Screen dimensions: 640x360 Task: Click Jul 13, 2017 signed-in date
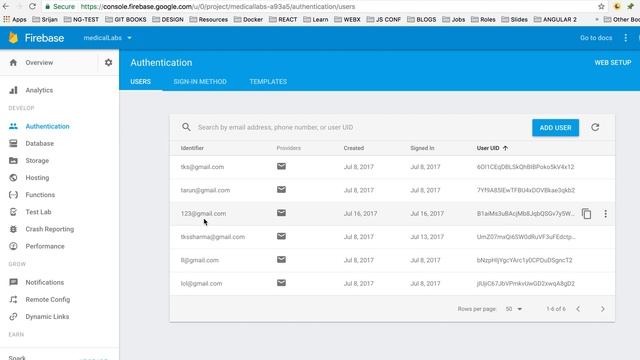pos(427,237)
